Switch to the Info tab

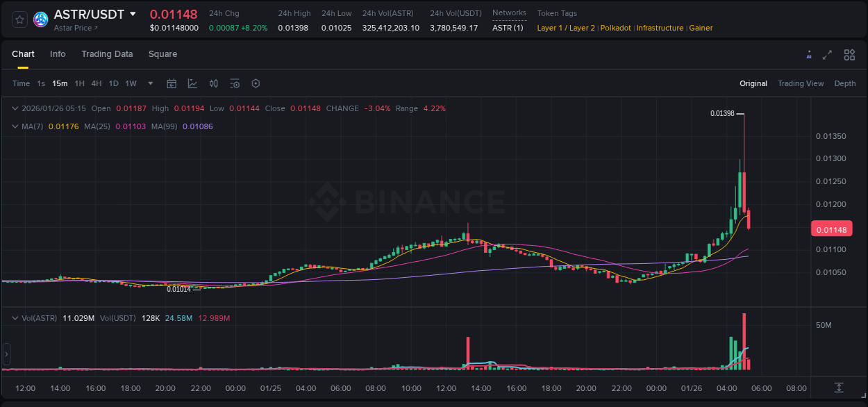pos(58,54)
